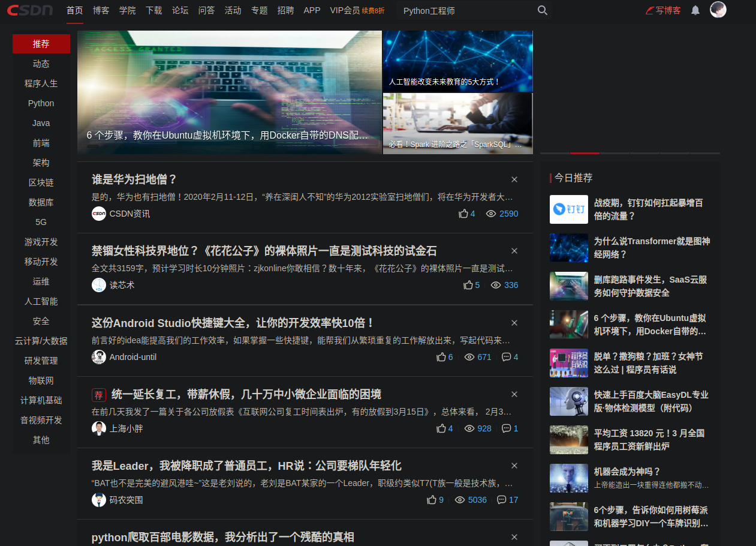Open article title 谁是华为扫地僧？
Viewport: 756px width, 546px height.
[x=134, y=179]
